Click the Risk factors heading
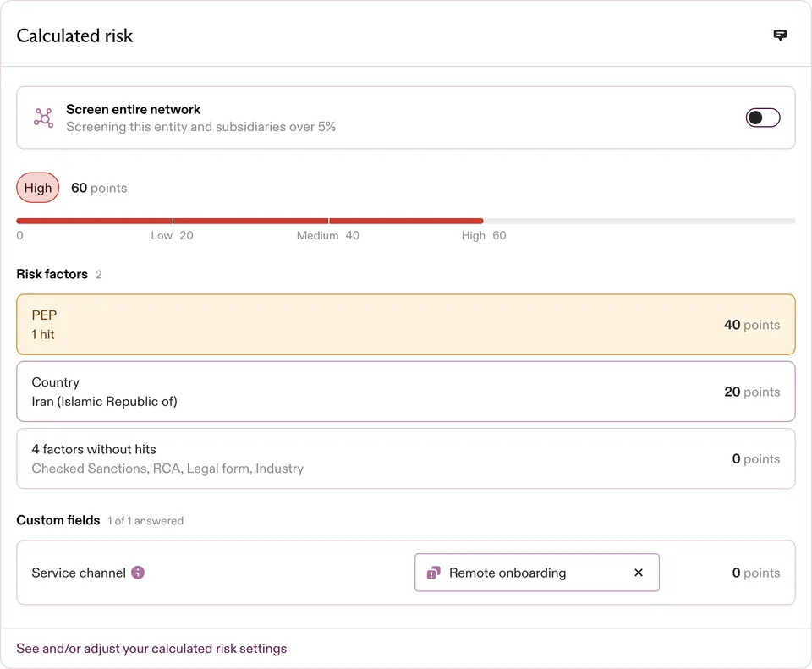Screen dimensions: 812x669 52,274
